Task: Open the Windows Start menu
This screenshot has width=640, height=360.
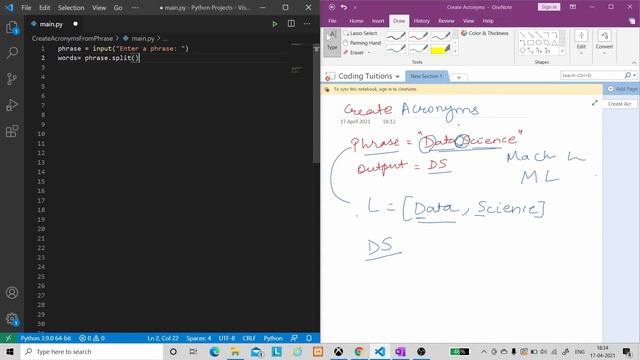Action: point(10,351)
